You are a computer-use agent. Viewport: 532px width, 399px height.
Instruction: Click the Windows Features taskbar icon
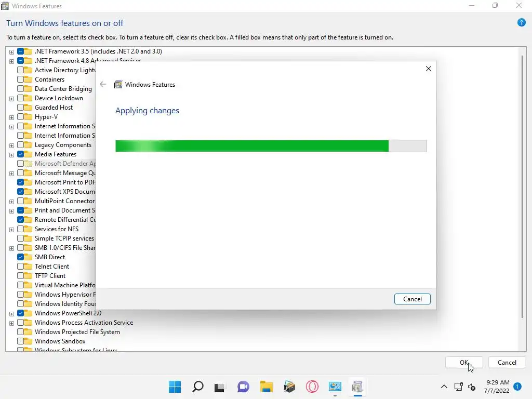coord(357,387)
